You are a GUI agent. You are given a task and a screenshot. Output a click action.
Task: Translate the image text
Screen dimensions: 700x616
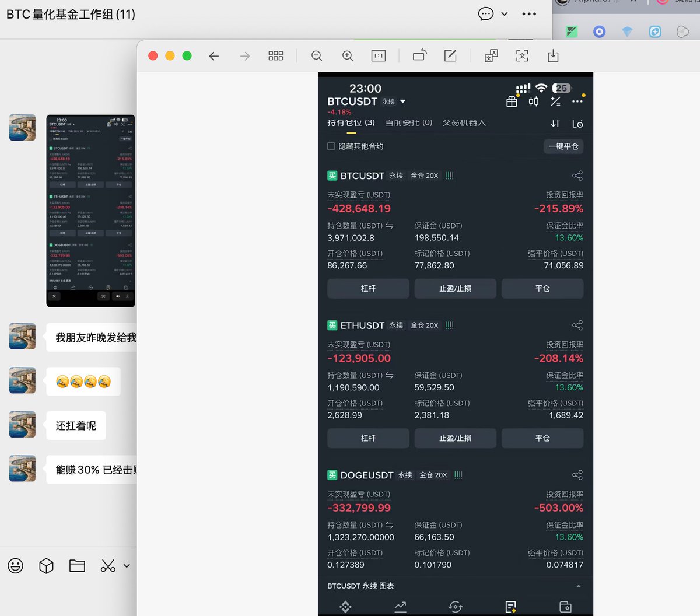[491, 56]
